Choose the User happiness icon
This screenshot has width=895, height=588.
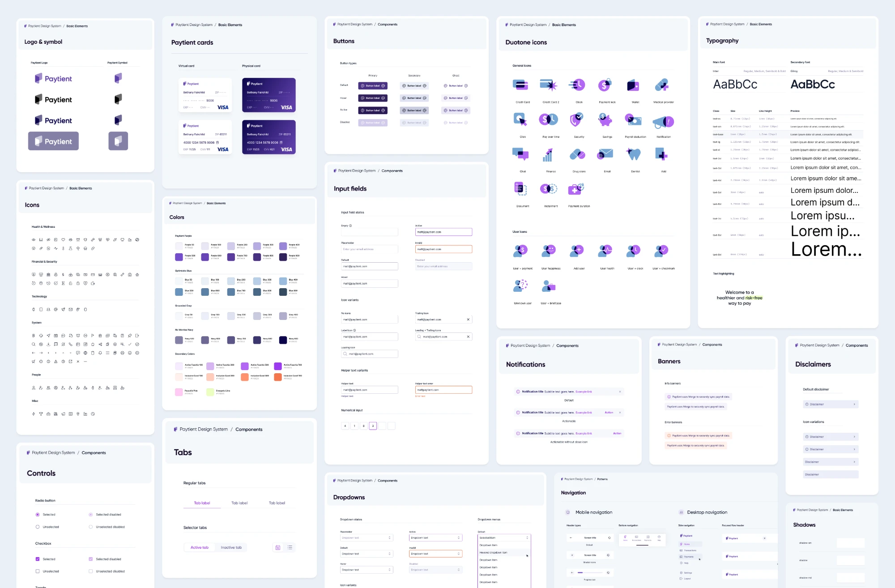coord(549,251)
